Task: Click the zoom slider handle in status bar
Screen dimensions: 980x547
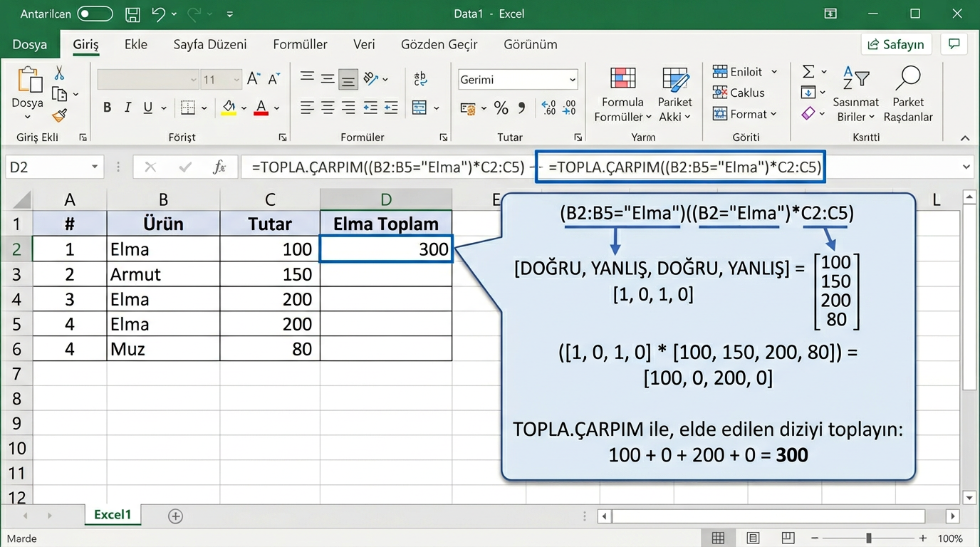Action: (x=869, y=538)
